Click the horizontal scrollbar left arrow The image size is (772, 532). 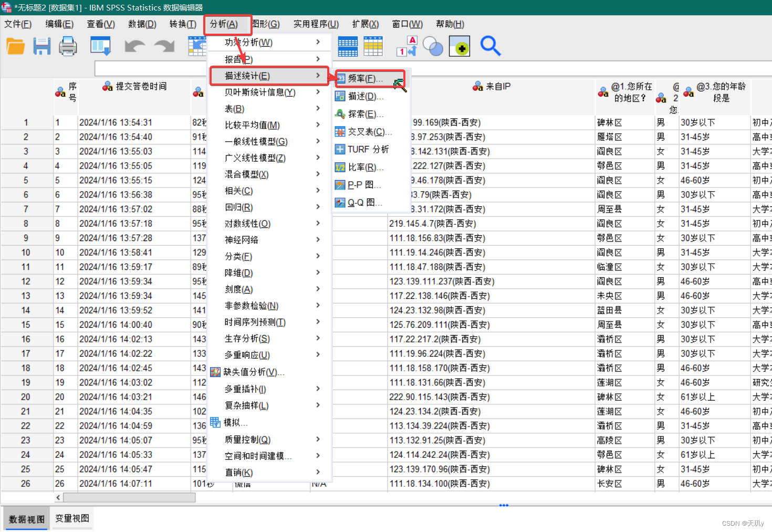[x=58, y=497]
